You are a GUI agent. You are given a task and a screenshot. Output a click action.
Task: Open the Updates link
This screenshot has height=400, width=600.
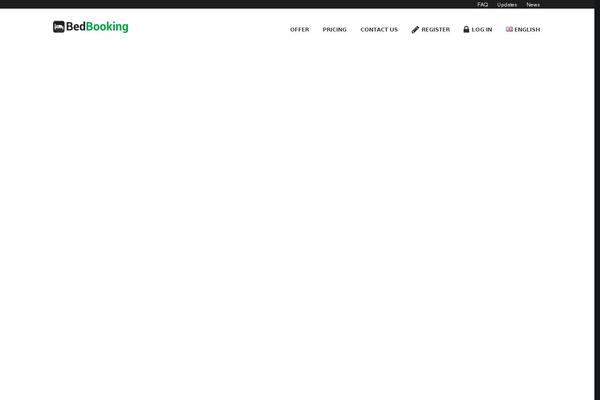pyautogui.click(x=507, y=5)
